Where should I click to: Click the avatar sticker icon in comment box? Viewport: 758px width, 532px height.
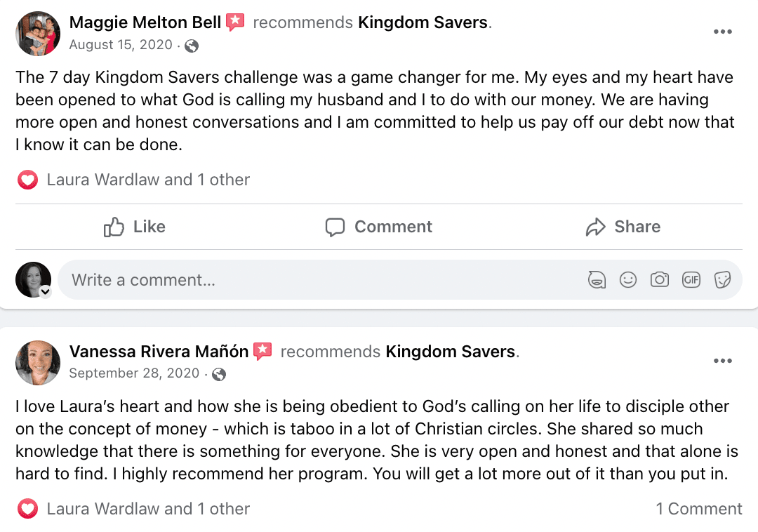tap(597, 280)
